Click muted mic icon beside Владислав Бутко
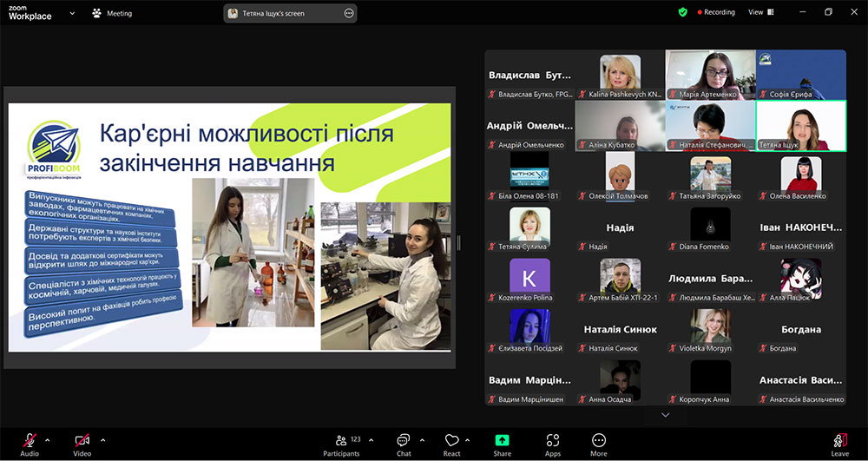868x461 pixels. coord(491,94)
